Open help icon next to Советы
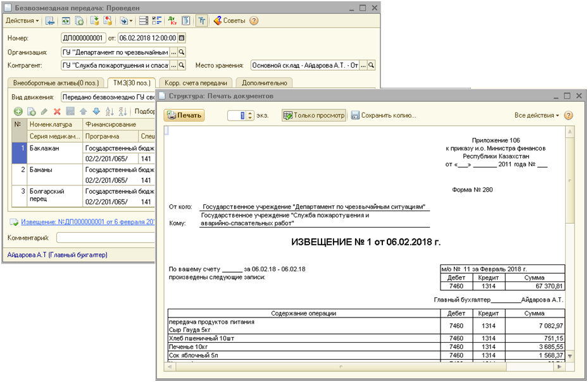This screenshot has height=382, width=588. pos(254,20)
